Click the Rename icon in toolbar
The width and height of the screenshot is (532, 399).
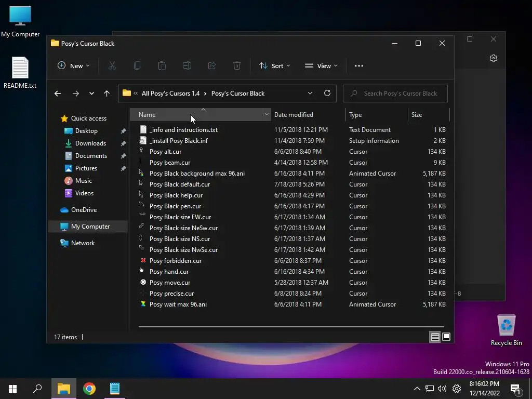point(187,66)
